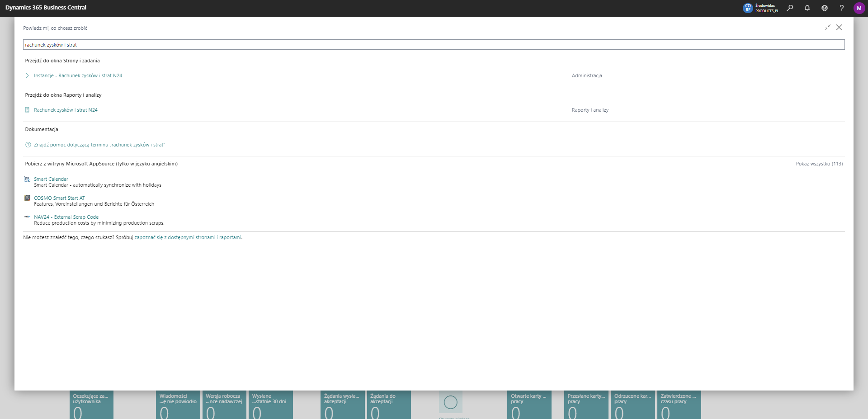This screenshot has width=868, height=419.
Task: Click the help question mark icon
Action: (841, 8)
